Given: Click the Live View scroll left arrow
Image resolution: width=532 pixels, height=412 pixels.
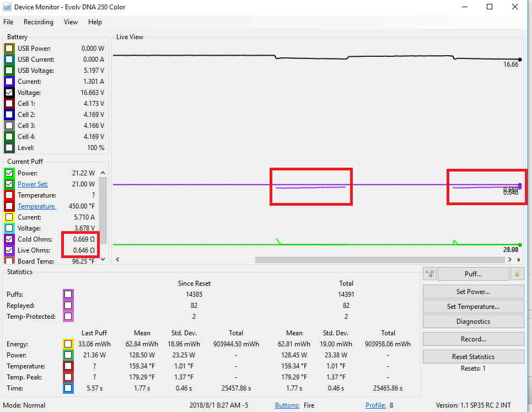Looking at the screenshot, I should point(116,260).
